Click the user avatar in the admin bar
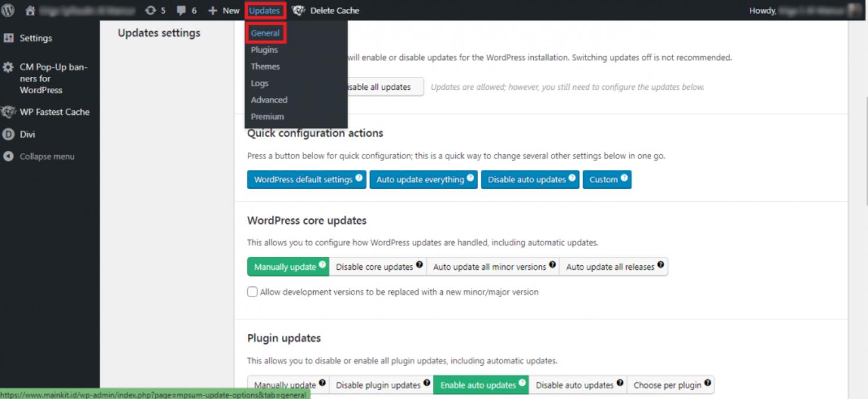This screenshot has height=399, width=868. point(855,11)
